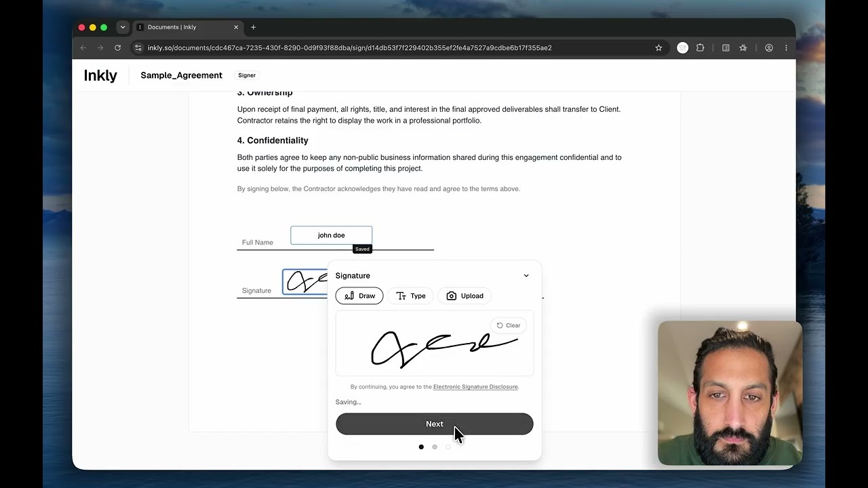The image size is (868, 488).
Task: Click the Draw pen icon
Action: click(x=349, y=296)
